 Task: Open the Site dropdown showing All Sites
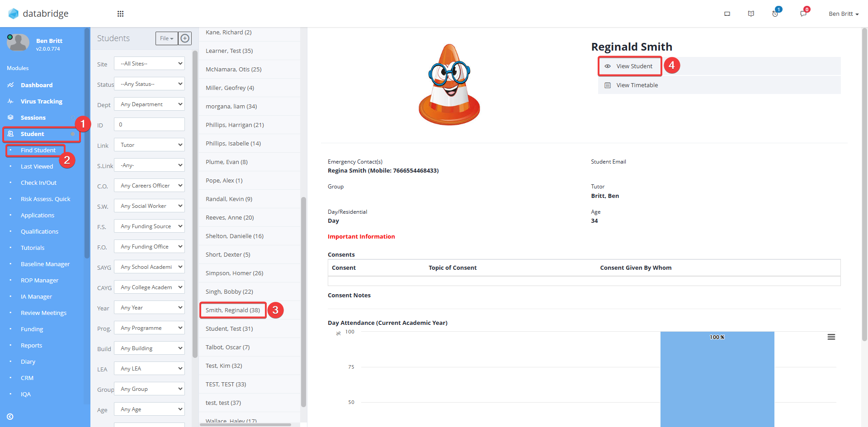[149, 64]
